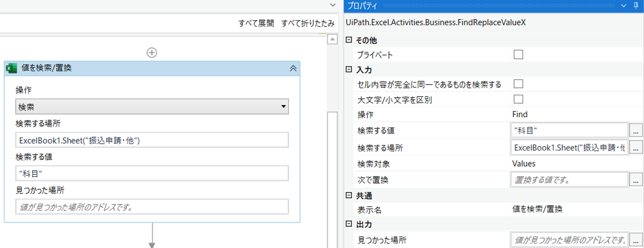Viewport: 644px width, 248px height.
Task: Collapse the 入力 property section
Action: [349, 69]
